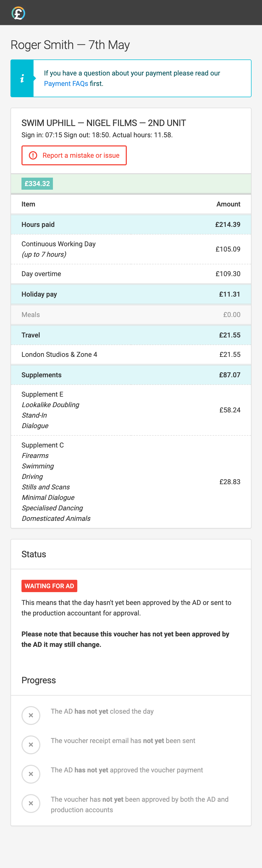Expand the Travel section details
Viewport: 262px width, 868px height.
click(x=131, y=335)
